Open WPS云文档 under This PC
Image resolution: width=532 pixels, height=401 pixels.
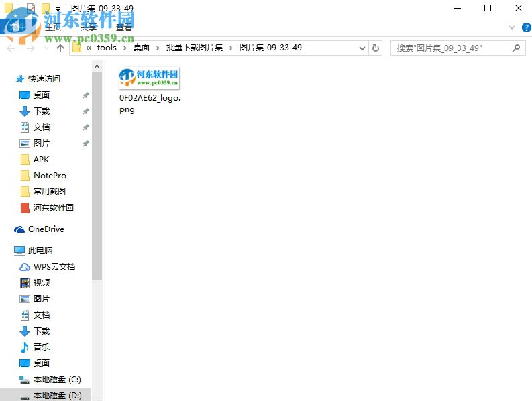coord(54,267)
